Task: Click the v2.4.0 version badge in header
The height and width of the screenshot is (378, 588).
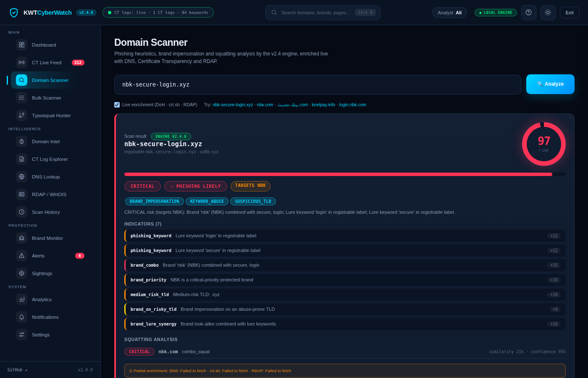Action: (87, 13)
